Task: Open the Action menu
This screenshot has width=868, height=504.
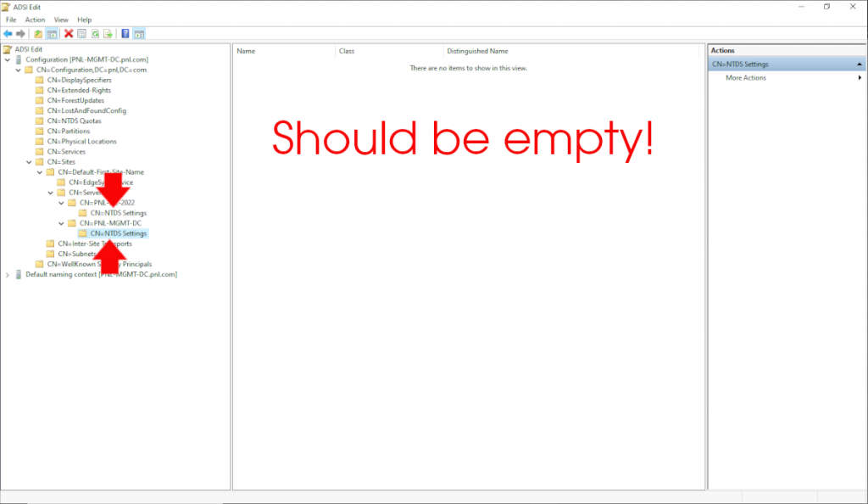Action: tap(35, 20)
